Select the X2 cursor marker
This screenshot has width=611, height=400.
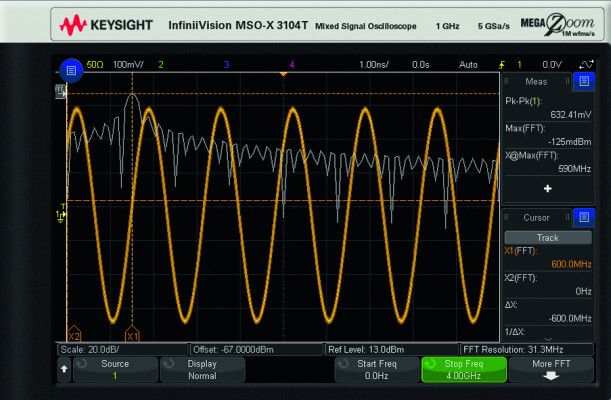coord(74,334)
